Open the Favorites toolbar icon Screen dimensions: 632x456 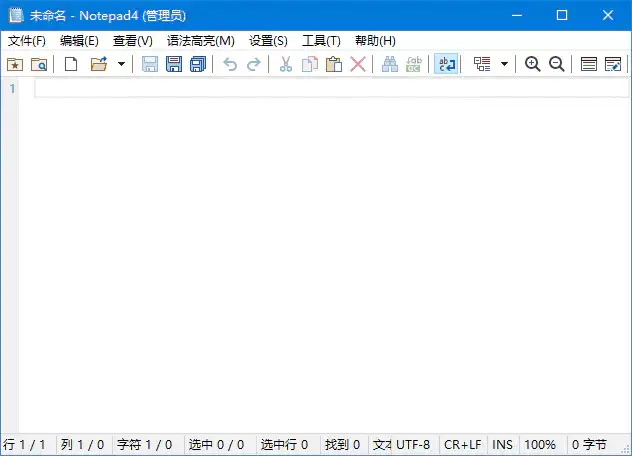tap(15, 64)
